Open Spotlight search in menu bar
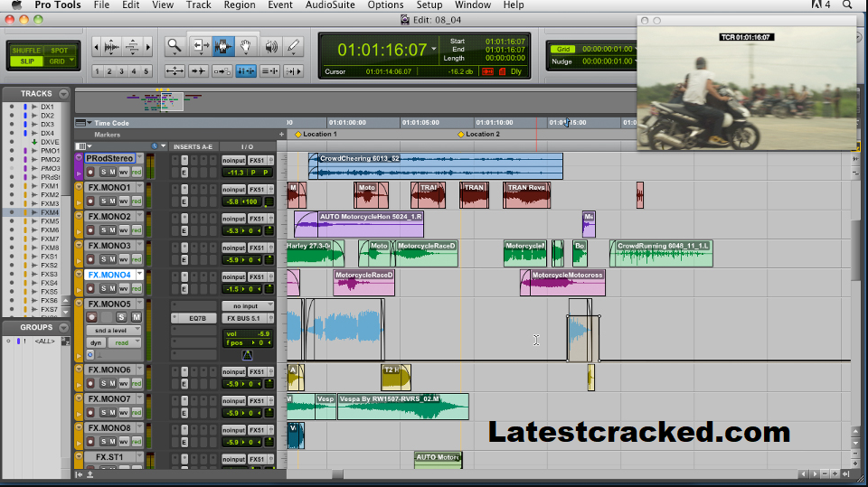The image size is (868, 487). [847, 5]
